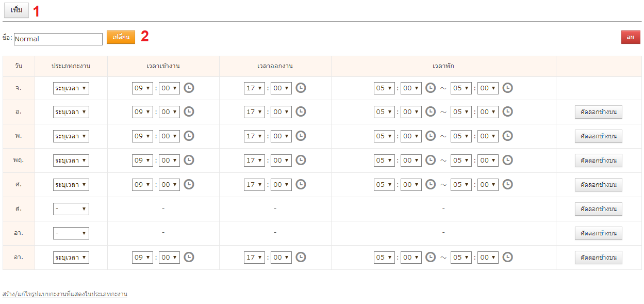Open the สร้าง/แก้ไขรูปแบบกะงาน link
This screenshot has width=644, height=304.
pos(65,294)
